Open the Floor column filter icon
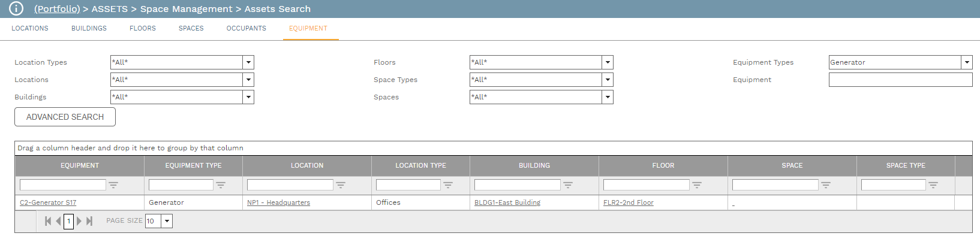Viewport: 980px width, 242px height. 697,185
